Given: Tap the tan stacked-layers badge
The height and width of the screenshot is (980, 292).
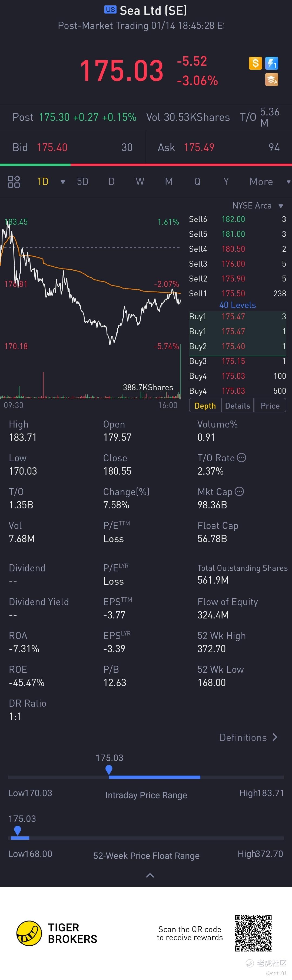Looking at the screenshot, I should [271, 80].
